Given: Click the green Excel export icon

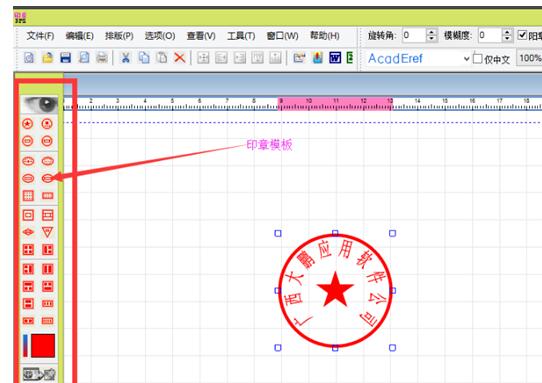Looking at the screenshot, I should click(x=349, y=58).
